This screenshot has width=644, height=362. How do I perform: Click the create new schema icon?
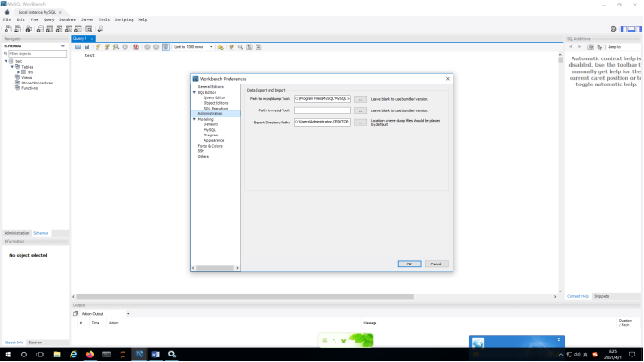pos(40,29)
